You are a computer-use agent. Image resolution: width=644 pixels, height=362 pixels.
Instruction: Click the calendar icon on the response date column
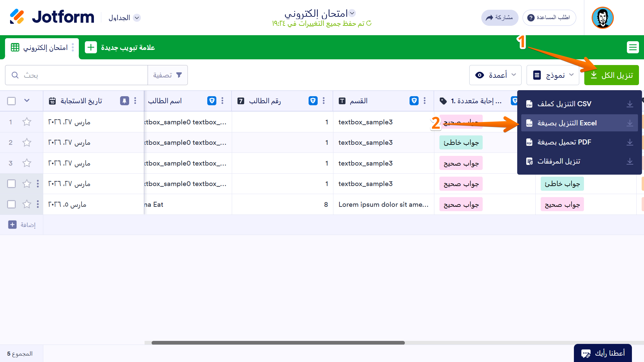tap(52, 101)
